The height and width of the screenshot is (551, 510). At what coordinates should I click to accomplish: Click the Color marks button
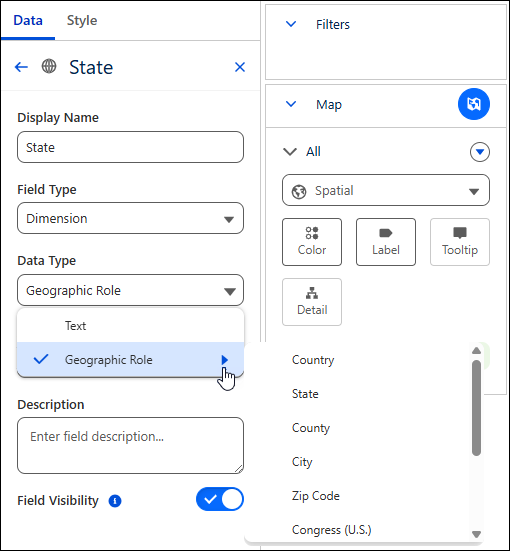(312, 242)
